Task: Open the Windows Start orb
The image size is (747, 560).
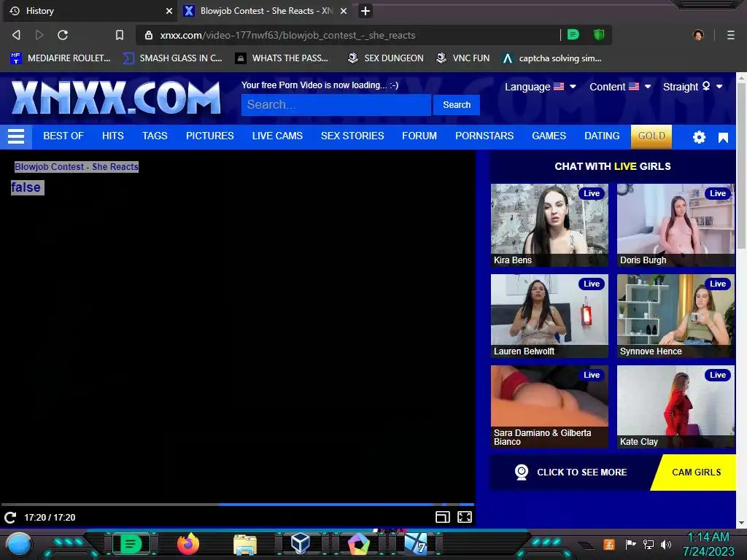Action: point(19,544)
